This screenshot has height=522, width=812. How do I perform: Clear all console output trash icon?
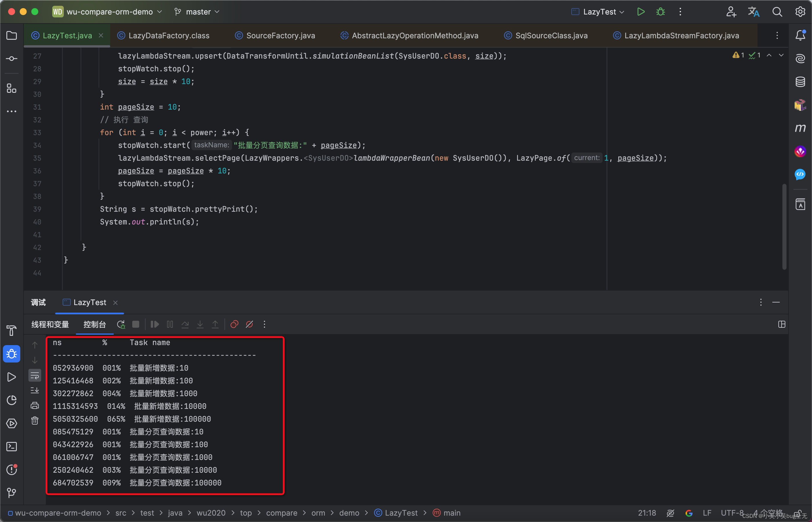click(35, 421)
